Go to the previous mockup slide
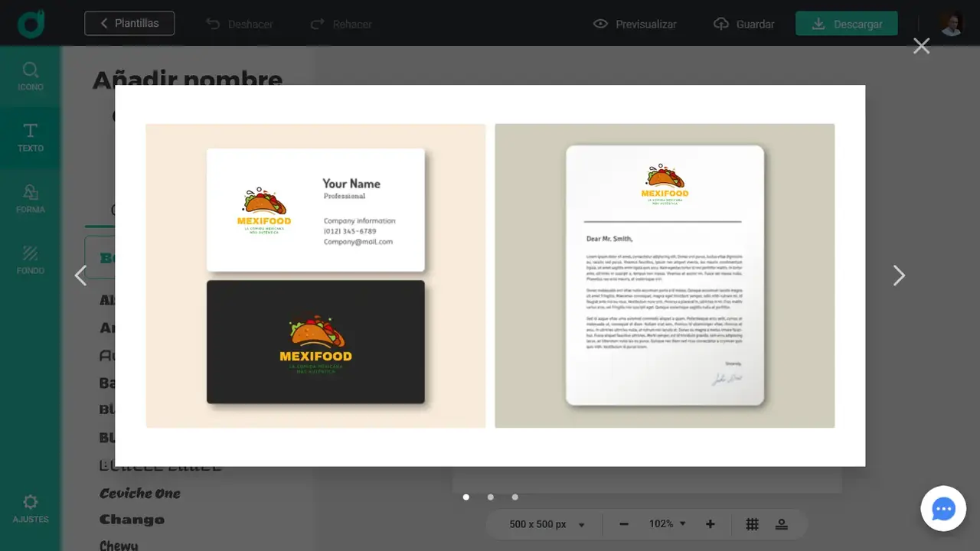 [80, 275]
